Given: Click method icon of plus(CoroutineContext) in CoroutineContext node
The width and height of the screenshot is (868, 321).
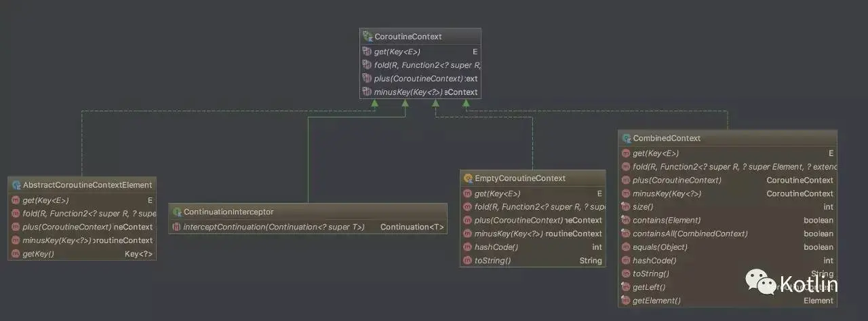Looking at the screenshot, I should pos(367,79).
